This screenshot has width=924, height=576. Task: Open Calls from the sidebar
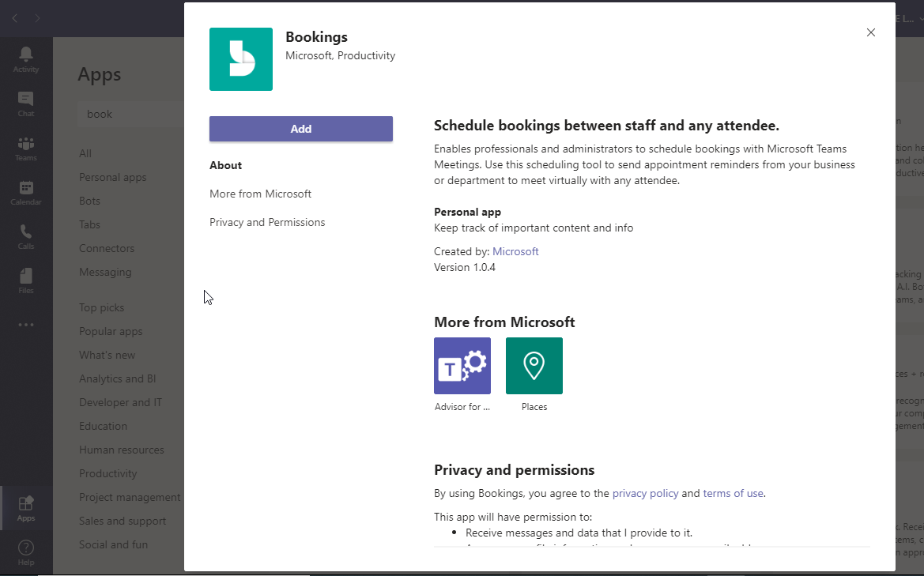(26, 236)
